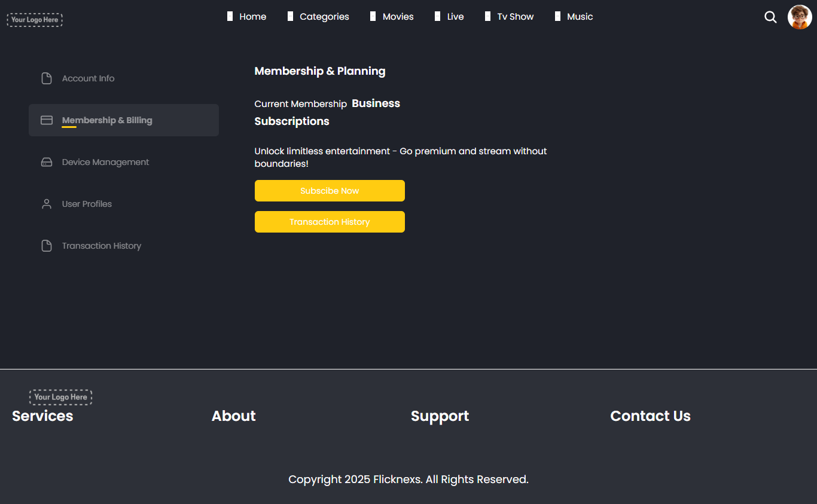Open the Tv Show nav item
This screenshot has height=504, width=817.
pyautogui.click(x=515, y=17)
